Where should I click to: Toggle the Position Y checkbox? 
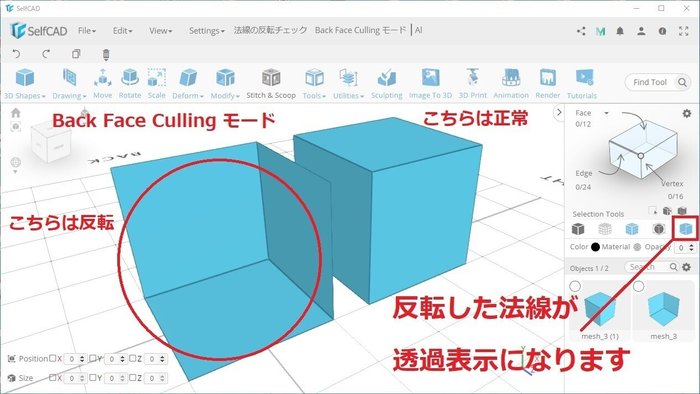pyautogui.click(x=92, y=358)
